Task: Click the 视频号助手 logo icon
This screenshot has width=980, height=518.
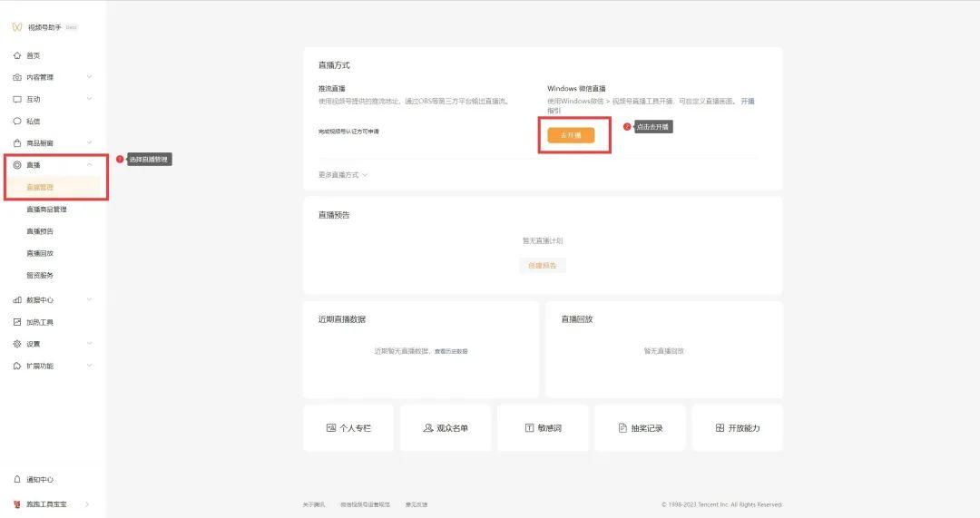Action: [17, 27]
